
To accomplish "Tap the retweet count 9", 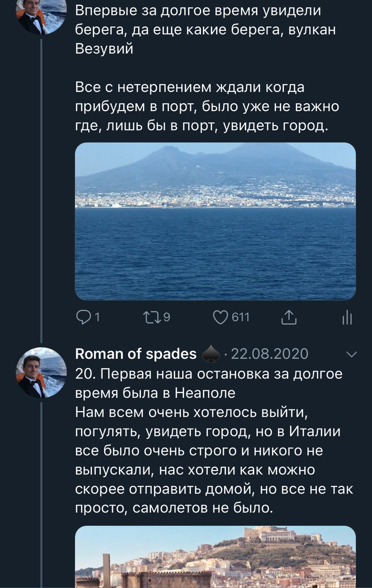I will pos(166,317).
